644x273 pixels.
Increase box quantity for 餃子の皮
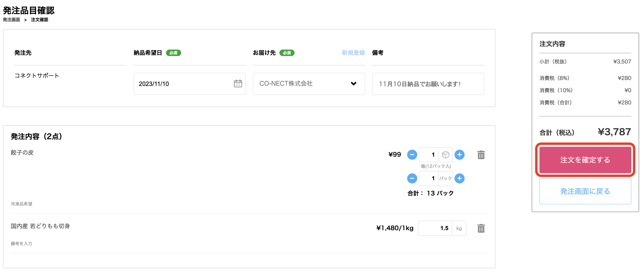[x=460, y=155]
